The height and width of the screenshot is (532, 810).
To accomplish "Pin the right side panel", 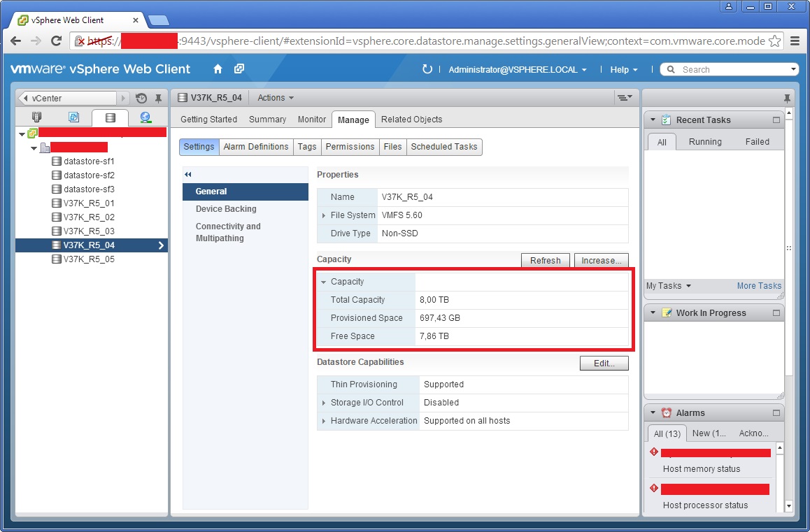I will click(x=787, y=98).
